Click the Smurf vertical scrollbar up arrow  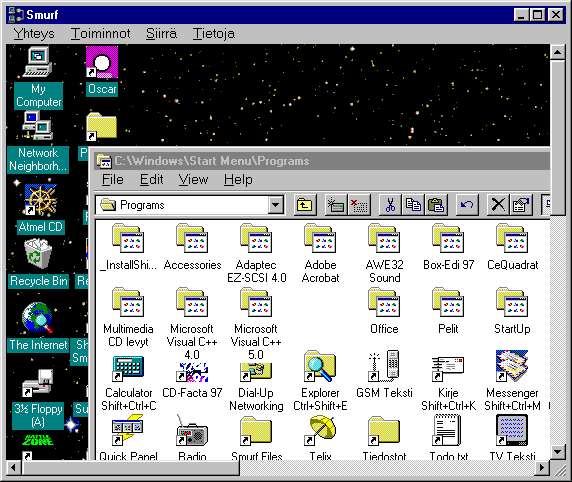tap(557, 53)
